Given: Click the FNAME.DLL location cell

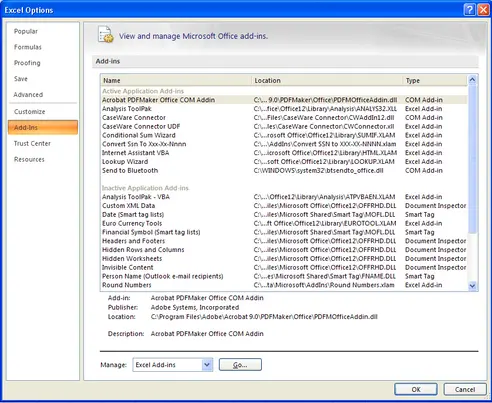Looking at the screenshot, I should pos(325,276).
